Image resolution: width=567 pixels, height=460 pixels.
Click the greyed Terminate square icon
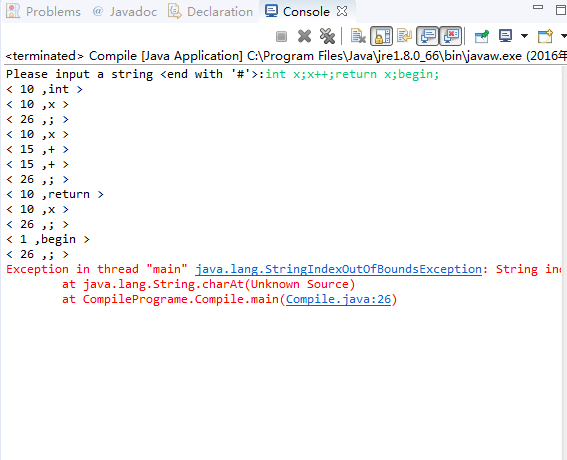pyautogui.click(x=281, y=36)
